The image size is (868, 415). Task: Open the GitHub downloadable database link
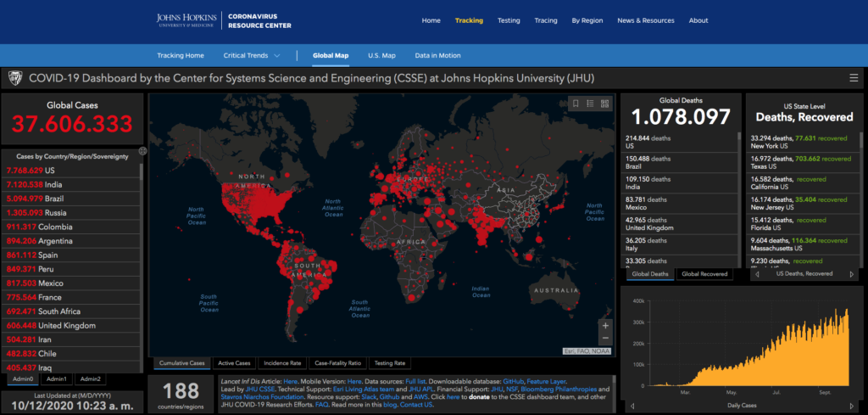click(513, 381)
